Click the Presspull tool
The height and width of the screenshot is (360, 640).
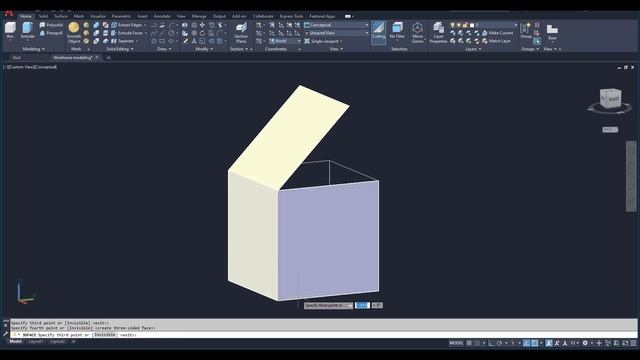(x=51, y=33)
